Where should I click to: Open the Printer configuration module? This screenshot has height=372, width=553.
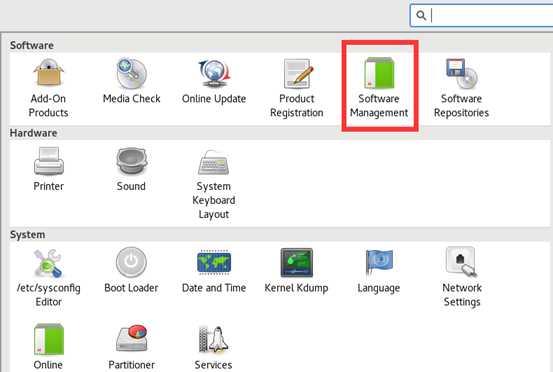pos(49,169)
